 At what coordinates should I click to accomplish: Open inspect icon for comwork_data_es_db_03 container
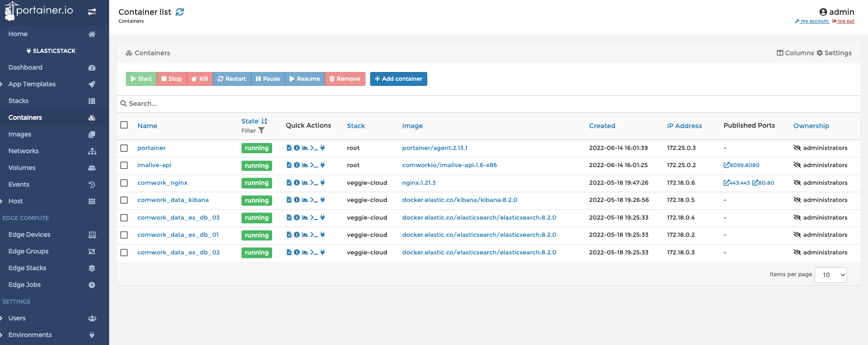[x=297, y=218]
